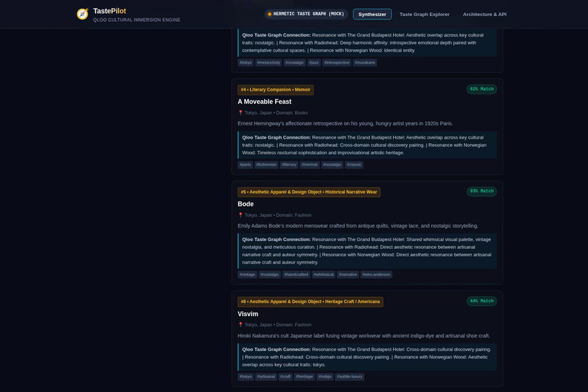Screen dimensions: 588x392
Task: Click the #artisanal tag
Action: click(x=266, y=377)
